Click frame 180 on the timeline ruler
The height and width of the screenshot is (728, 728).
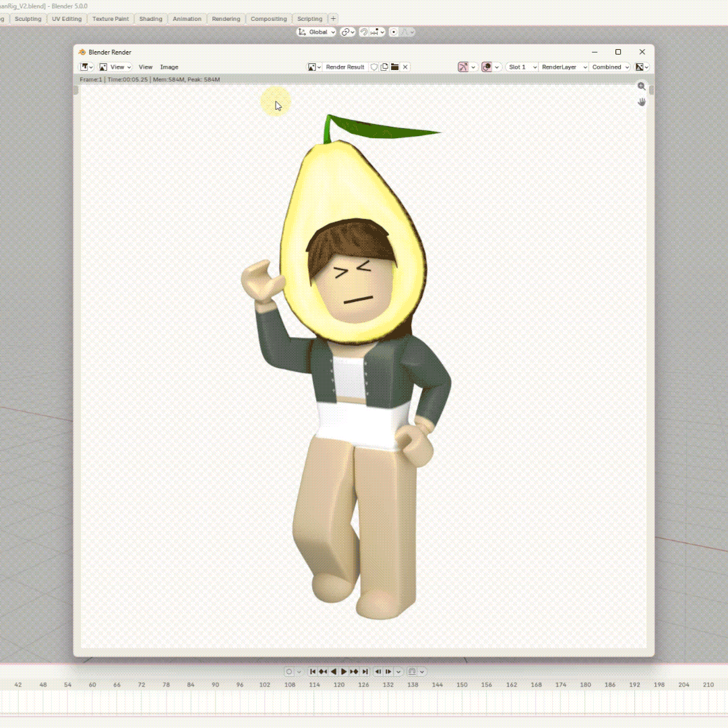coord(585,684)
